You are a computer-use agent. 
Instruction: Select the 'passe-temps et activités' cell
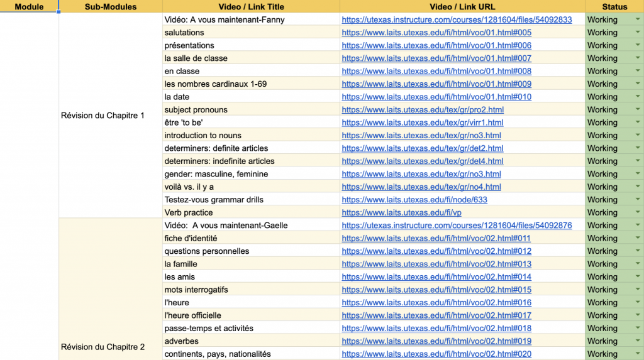[251, 329]
